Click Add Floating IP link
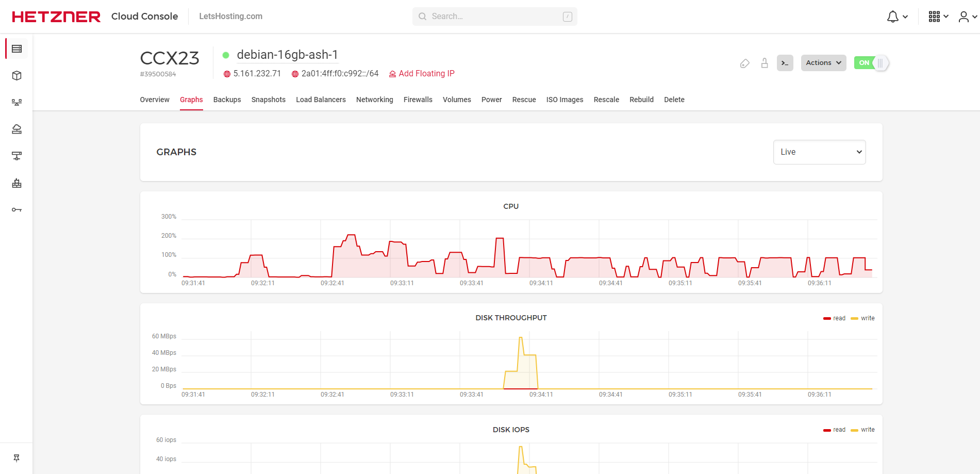980x474 pixels. point(422,74)
